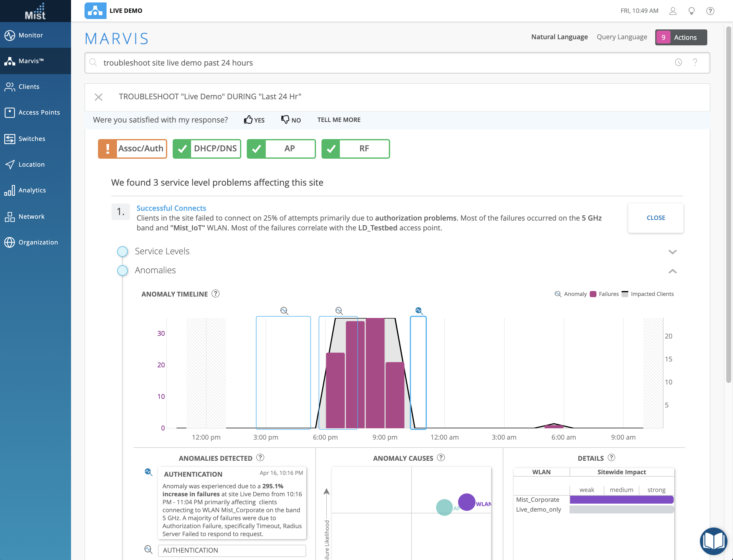Toggle the RF status filter
The height and width of the screenshot is (560, 733).
point(355,149)
